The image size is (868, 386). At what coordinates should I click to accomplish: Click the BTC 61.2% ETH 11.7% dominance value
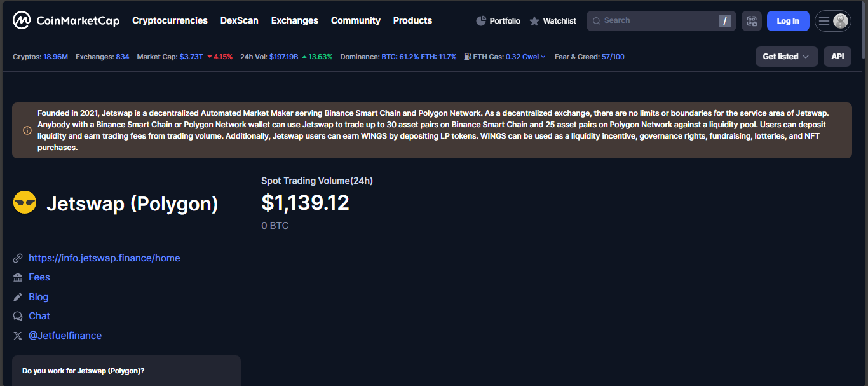[x=419, y=57]
